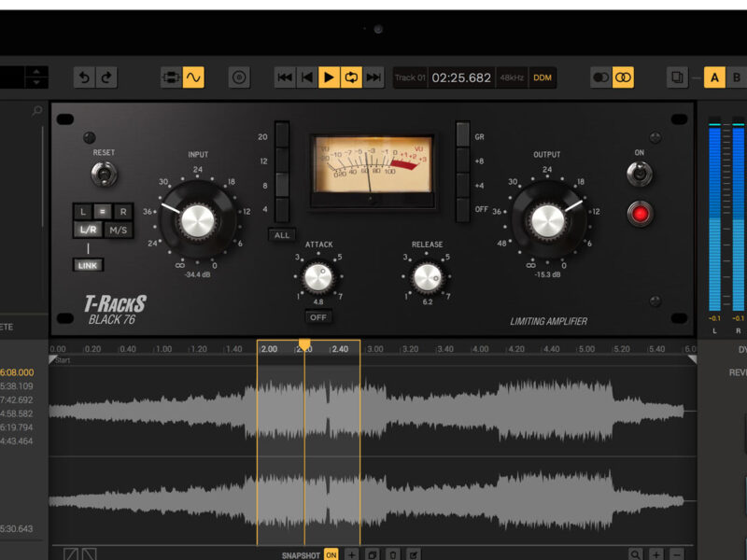
Task: Click the delete snapshot trash icon
Action: pos(393,554)
